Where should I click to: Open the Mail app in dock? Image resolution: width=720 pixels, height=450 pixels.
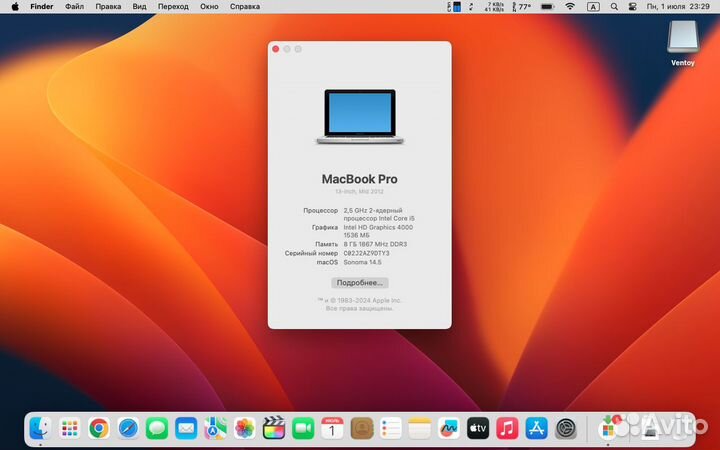(186, 428)
